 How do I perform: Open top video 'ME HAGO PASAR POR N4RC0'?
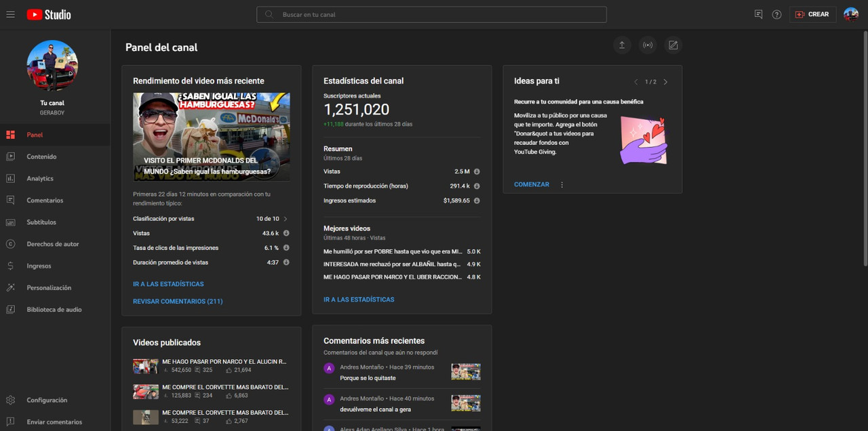402,277
